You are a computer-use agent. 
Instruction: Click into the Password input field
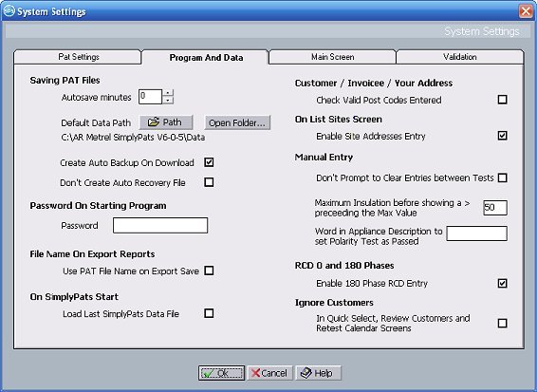point(160,226)
